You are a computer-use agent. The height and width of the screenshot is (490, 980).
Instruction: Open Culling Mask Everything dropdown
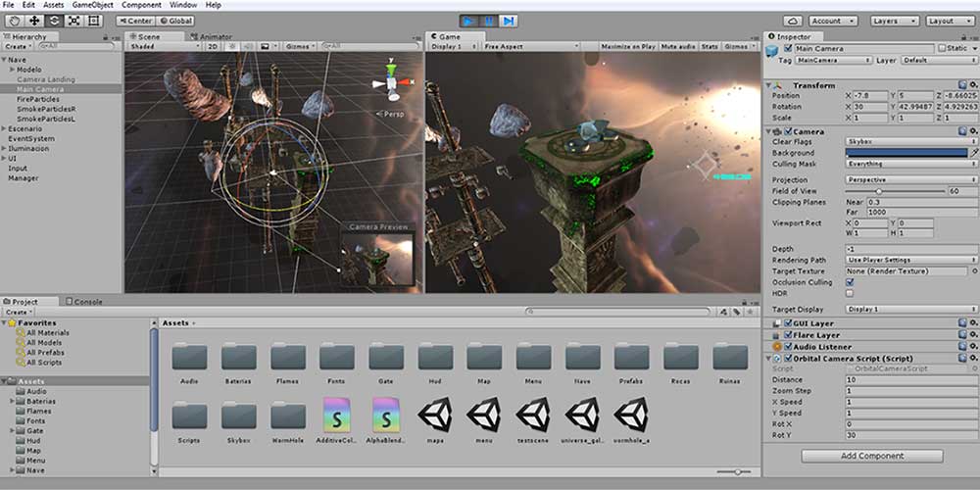(911, 164)
